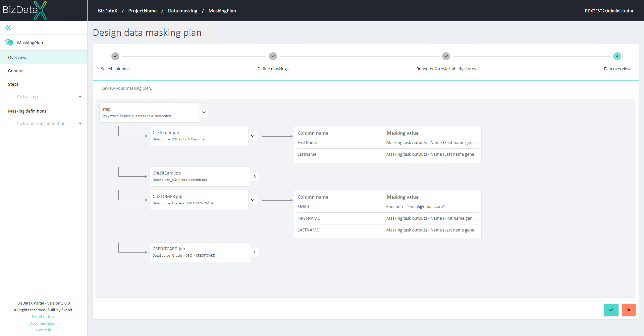Collapse Customer job details chevron
Image resolution: width=644 pixels, height=336 pixels.
click(253, 136)
